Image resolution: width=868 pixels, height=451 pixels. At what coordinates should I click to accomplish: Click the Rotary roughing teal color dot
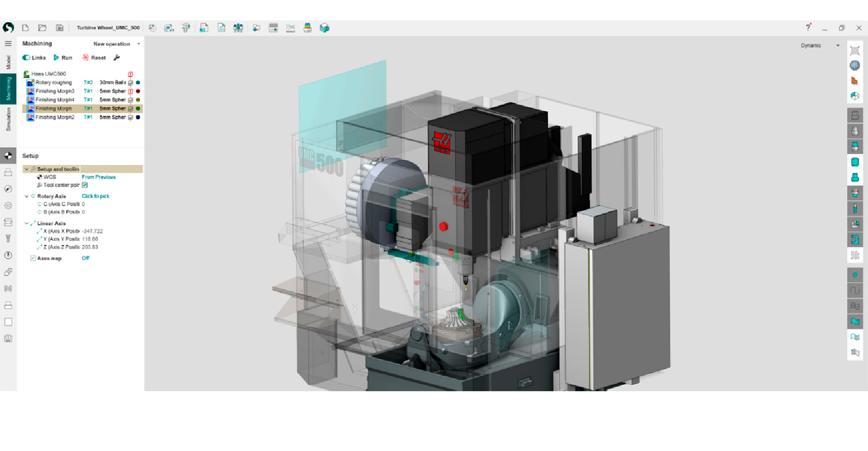coord(138,82)
